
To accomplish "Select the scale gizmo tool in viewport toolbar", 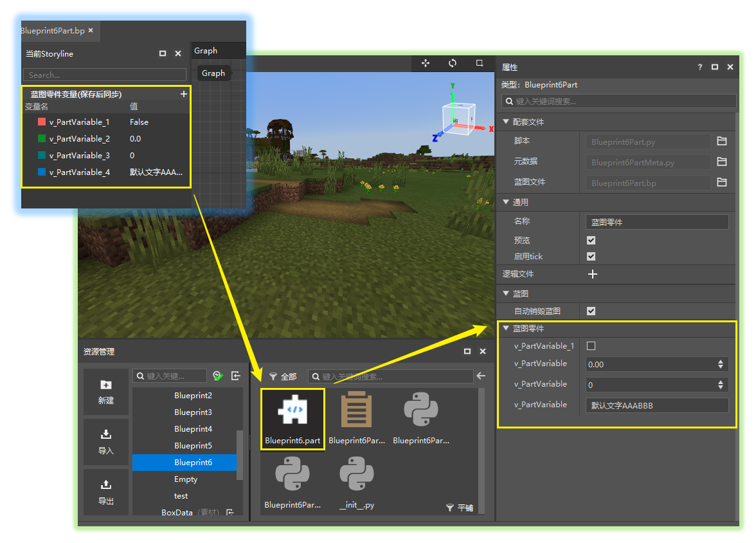I will [480, 63].
